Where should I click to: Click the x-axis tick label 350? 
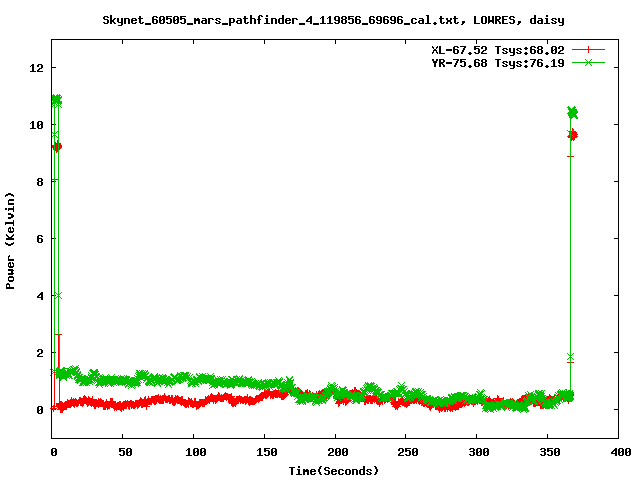(x=550, y=452)
